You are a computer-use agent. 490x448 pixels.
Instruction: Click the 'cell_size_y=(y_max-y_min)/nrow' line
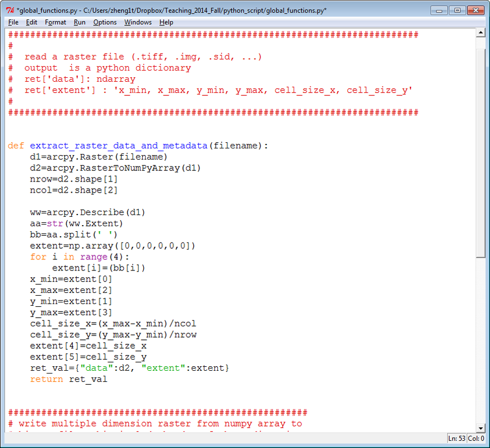[113, 335]
